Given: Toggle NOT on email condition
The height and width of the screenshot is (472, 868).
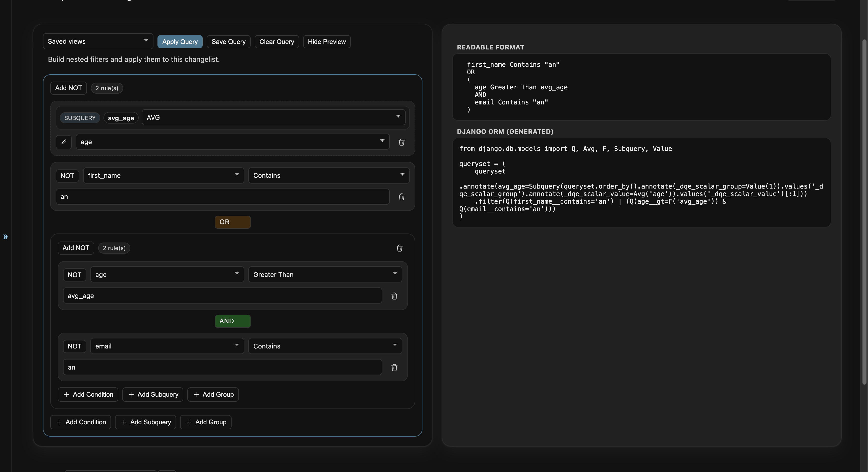Looking at the screenshot, I should click(x=74, y=346).
